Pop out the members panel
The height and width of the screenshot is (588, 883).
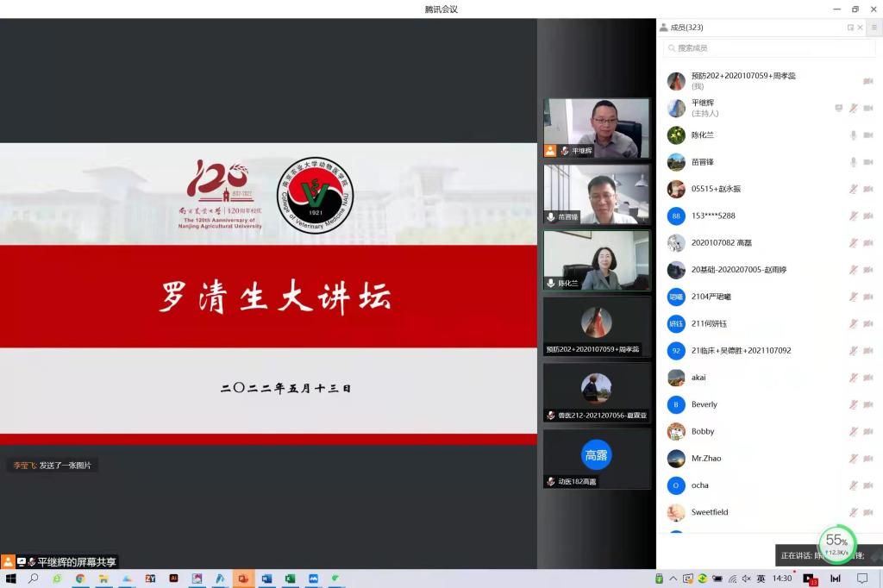coord(850,28)
